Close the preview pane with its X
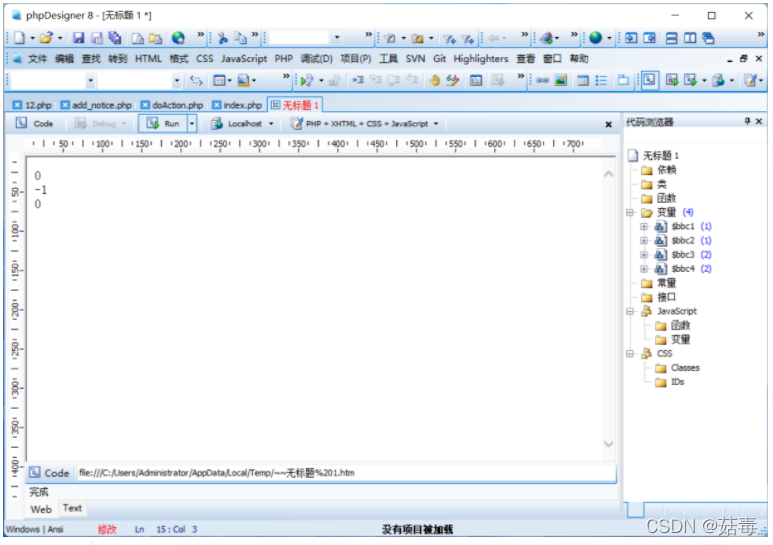 (x=608, y=124)
